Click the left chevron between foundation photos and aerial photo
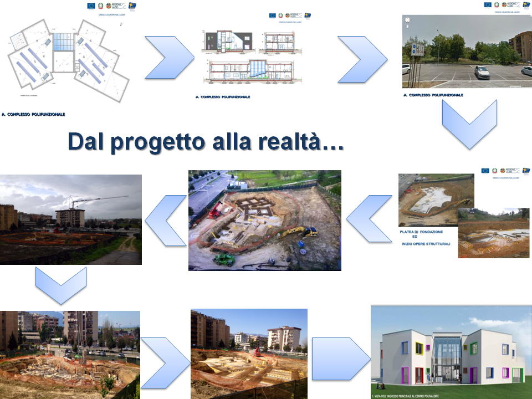The image size is (532, 399). pos(369,218)
